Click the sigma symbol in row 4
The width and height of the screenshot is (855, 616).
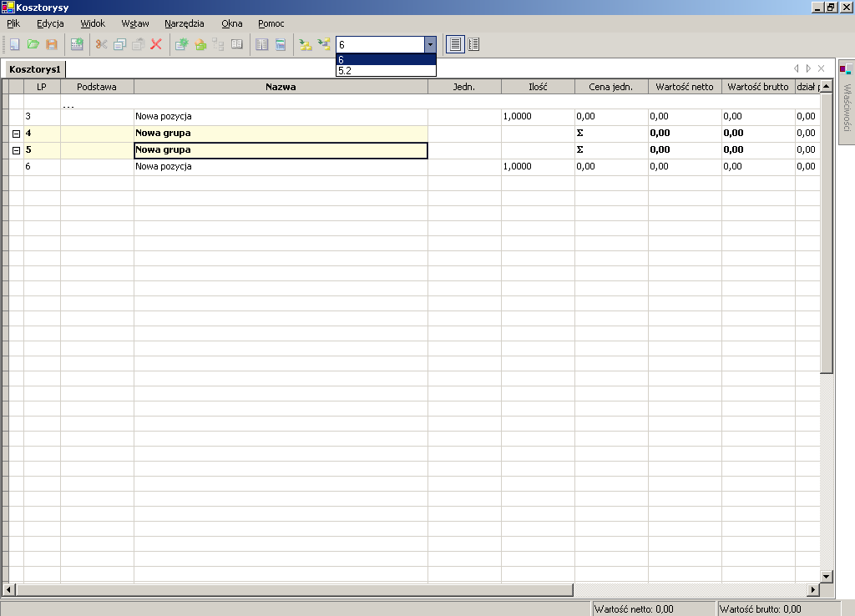(x=579, y=133)
